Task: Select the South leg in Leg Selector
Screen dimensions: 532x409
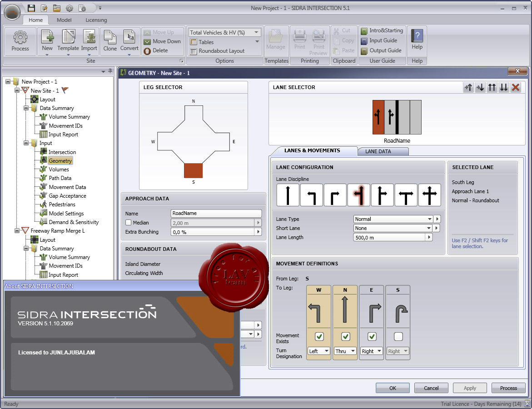Action: point(194,170)
